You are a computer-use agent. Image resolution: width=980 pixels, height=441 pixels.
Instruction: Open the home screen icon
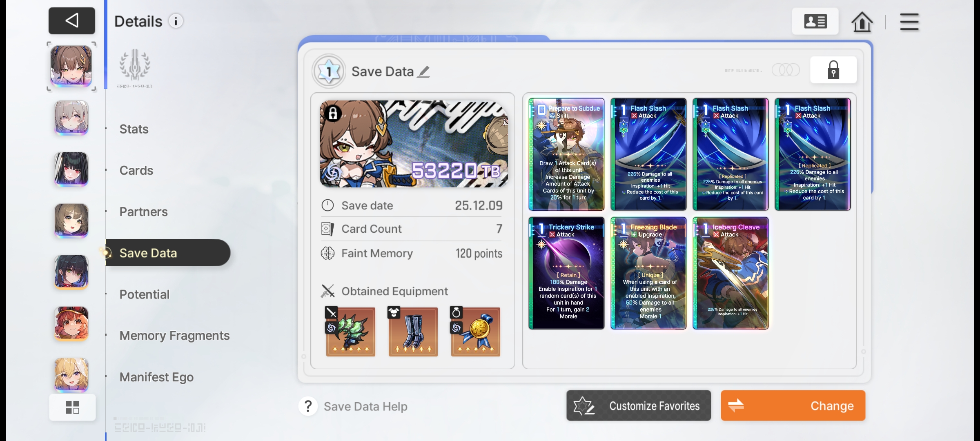(862, 22)
